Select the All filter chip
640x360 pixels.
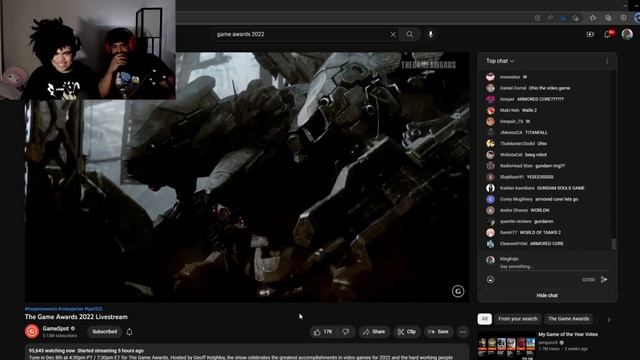(484, 319)
